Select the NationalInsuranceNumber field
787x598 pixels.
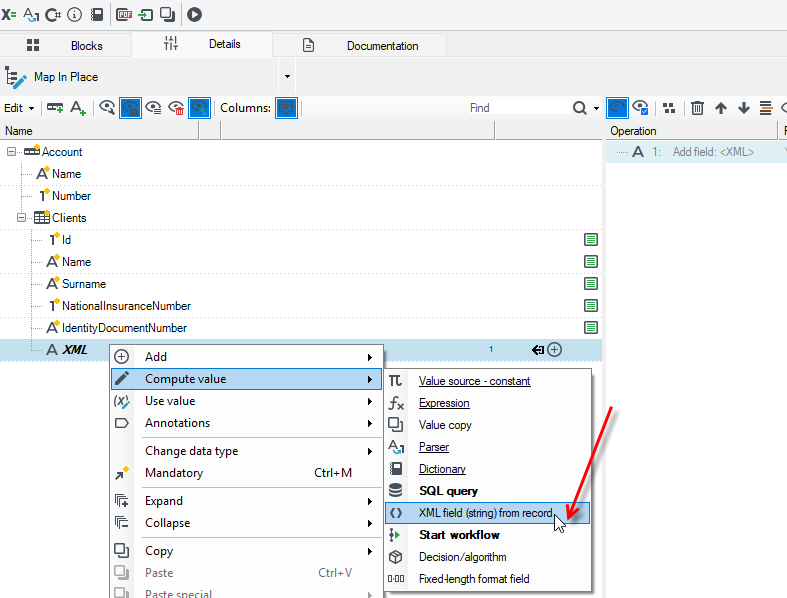[126, 306]
